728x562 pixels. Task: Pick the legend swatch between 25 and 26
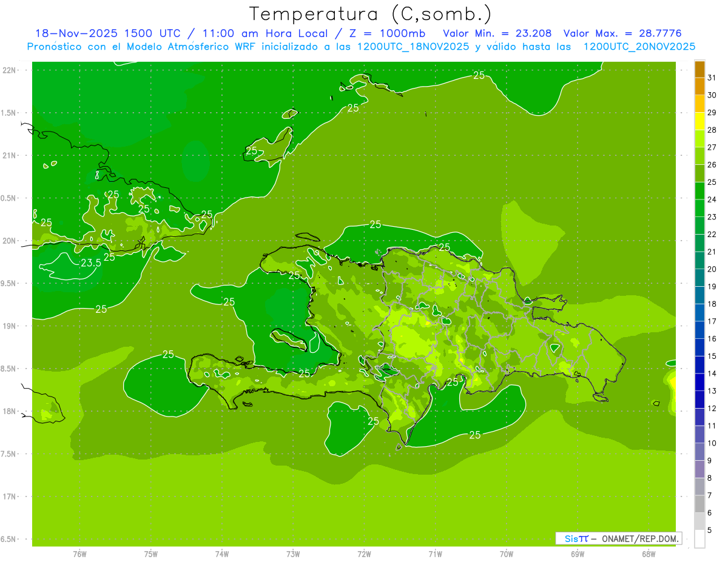[699, 173]
